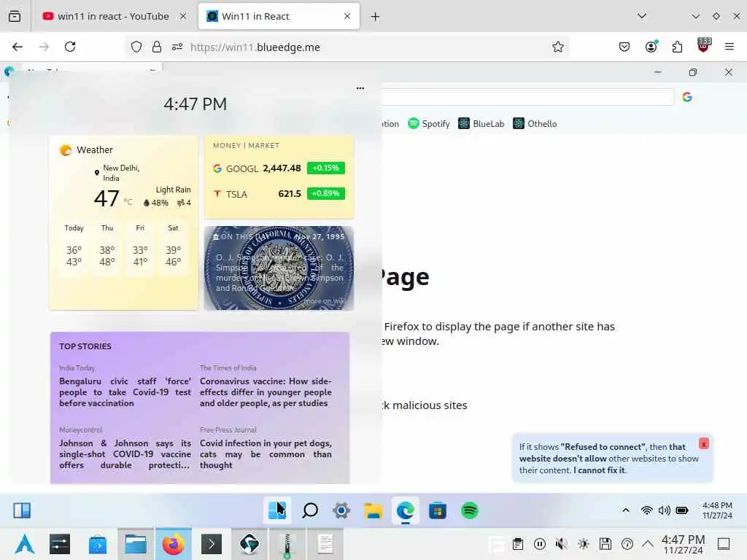Toggle the widgets panel taskbar icon
Screen dimensions: 747x560
[22, 510]
